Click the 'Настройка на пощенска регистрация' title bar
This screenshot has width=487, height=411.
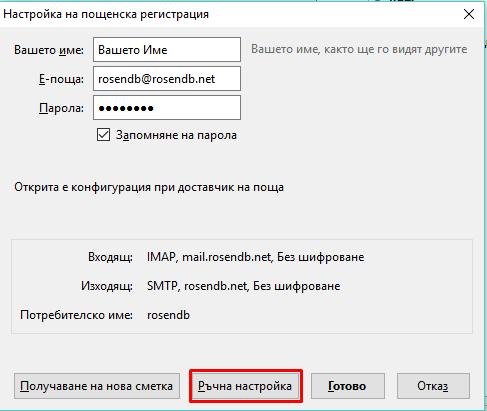(x=106, y=14)
